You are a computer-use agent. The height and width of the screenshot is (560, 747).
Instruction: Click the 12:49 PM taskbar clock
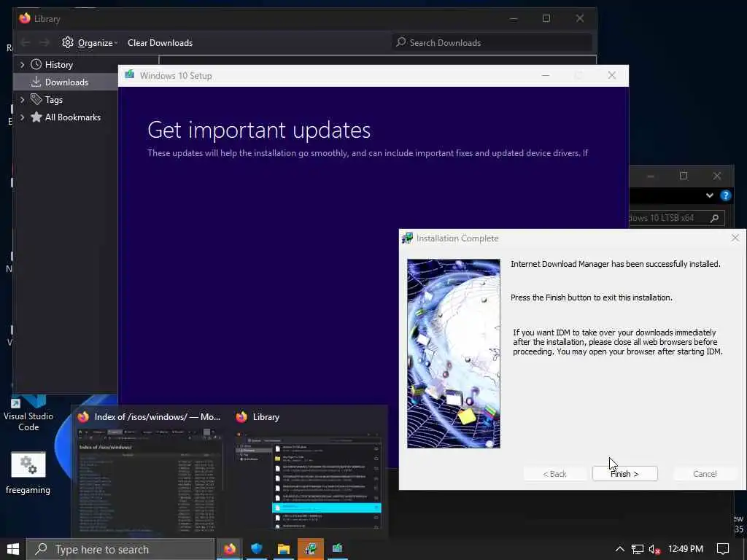[x=686, y=549]
